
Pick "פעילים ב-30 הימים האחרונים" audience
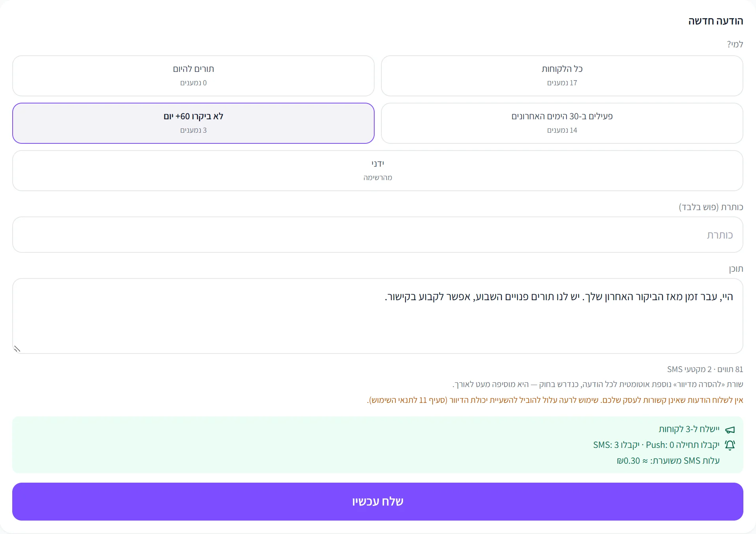[x=562, y=123]
